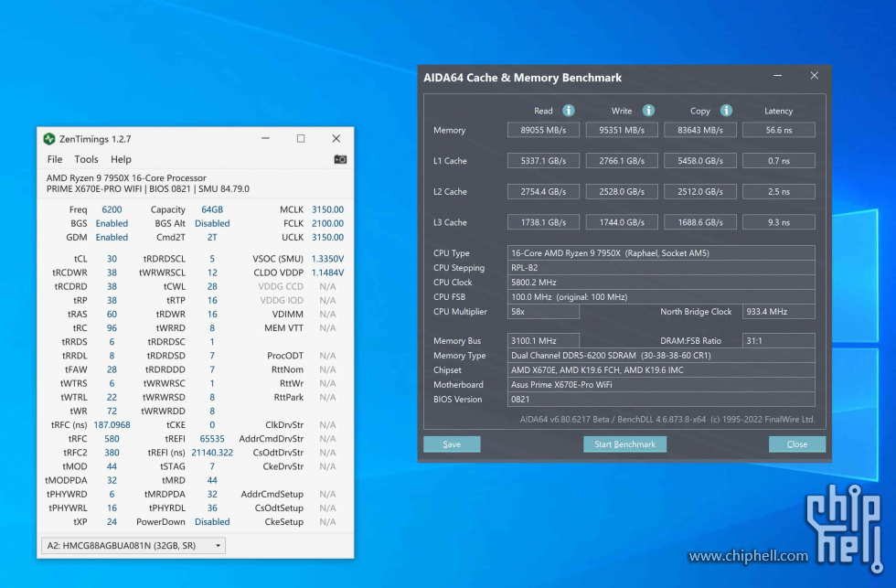
Task: Close the ZenTimings window via X
Action: [336, 138]
